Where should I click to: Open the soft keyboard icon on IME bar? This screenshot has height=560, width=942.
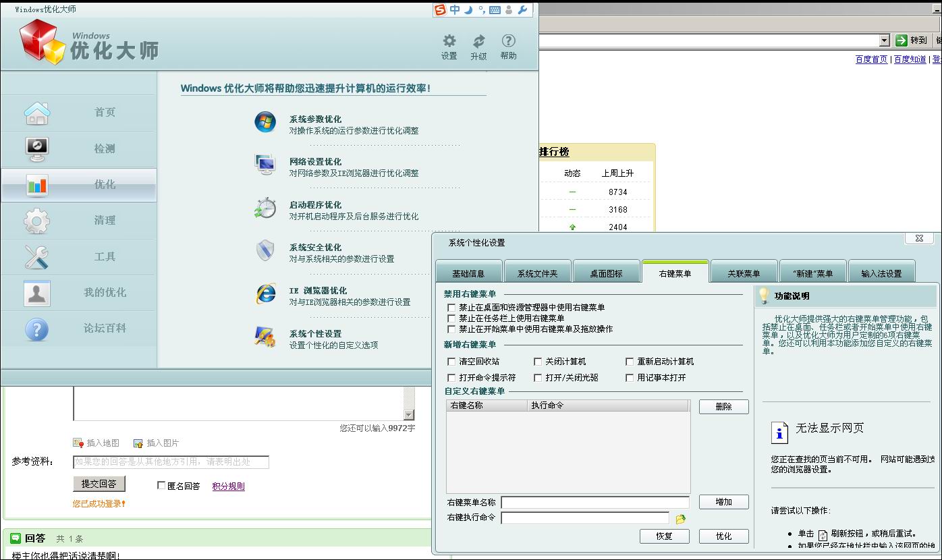tap(495, 10)
